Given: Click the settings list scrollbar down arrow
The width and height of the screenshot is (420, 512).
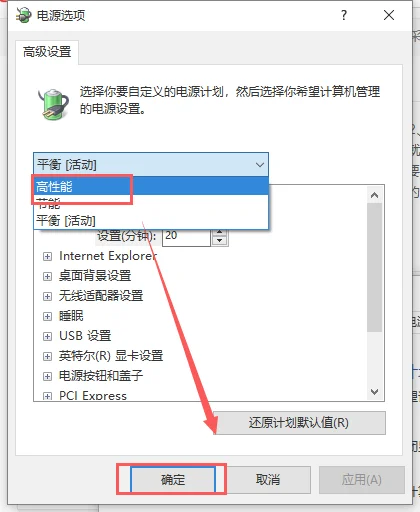Looking at the screenshot, I should 375,391.
